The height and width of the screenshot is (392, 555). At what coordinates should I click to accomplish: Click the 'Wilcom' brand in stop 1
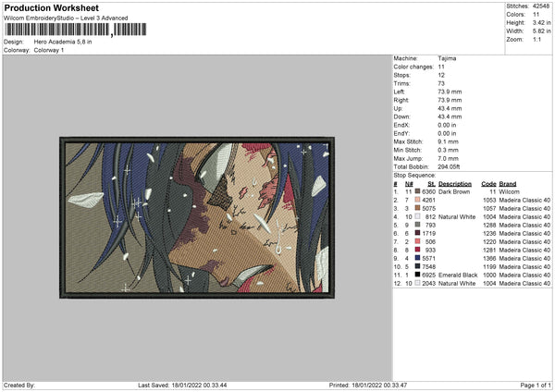point(509,191)
